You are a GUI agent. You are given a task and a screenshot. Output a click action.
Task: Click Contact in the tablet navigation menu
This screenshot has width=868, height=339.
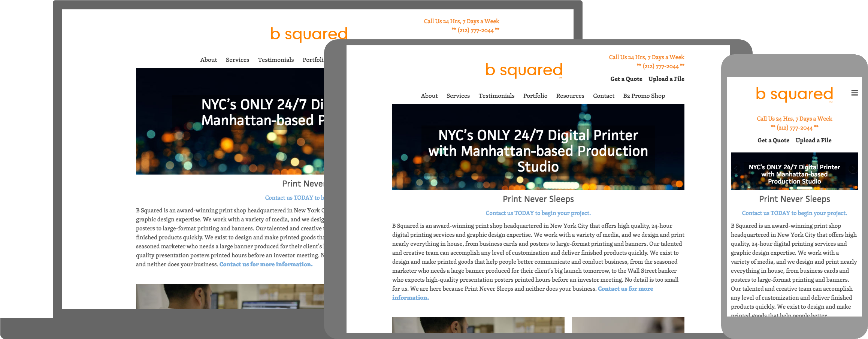pos(604,96)
